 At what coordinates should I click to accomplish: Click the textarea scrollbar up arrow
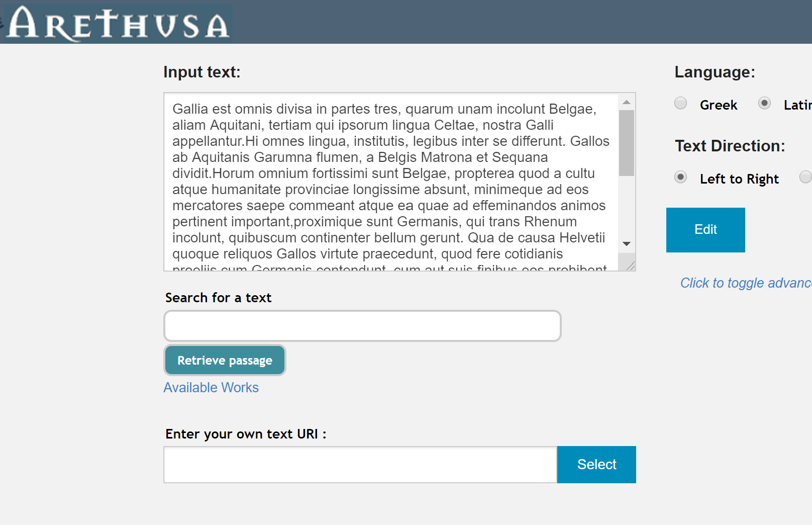pyautogui.click(x=627, y=102)
